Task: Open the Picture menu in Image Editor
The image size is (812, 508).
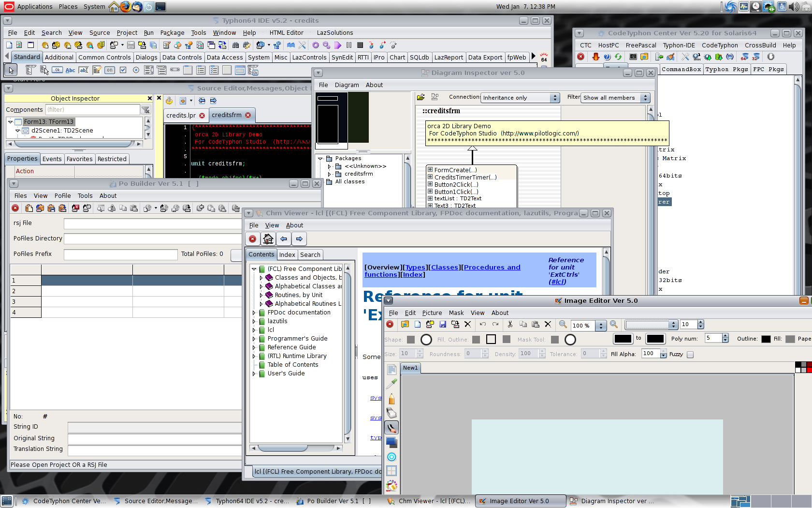Action: point(432,313)
